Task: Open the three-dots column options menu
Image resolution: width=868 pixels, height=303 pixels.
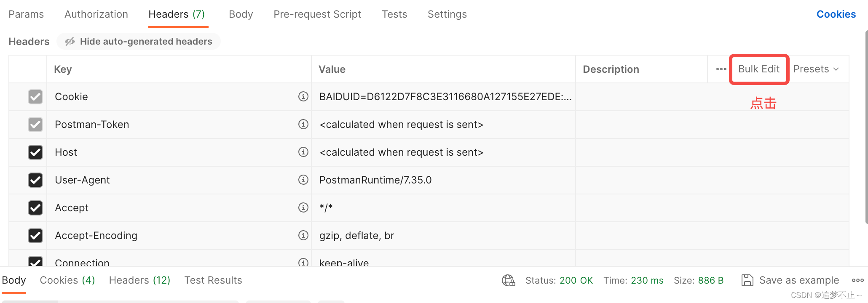Action: tap(721, 69)
